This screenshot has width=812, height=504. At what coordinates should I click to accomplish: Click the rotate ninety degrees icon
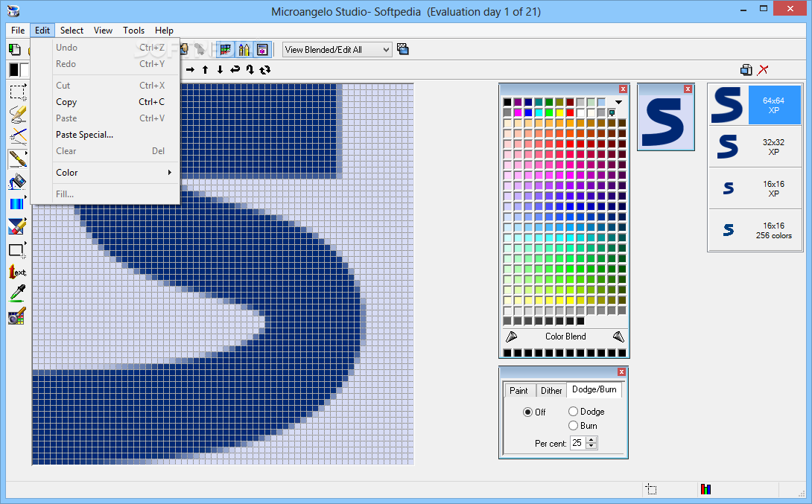point(250,69)
